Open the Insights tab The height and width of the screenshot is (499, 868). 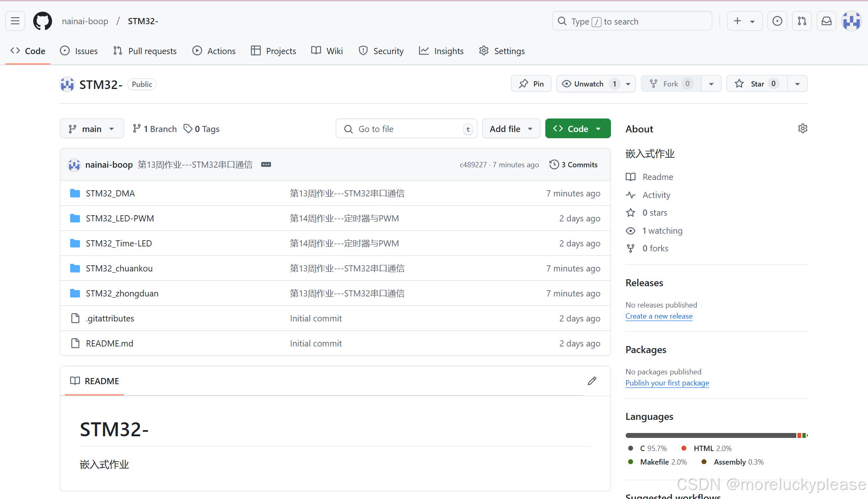(x=441, y=51)
